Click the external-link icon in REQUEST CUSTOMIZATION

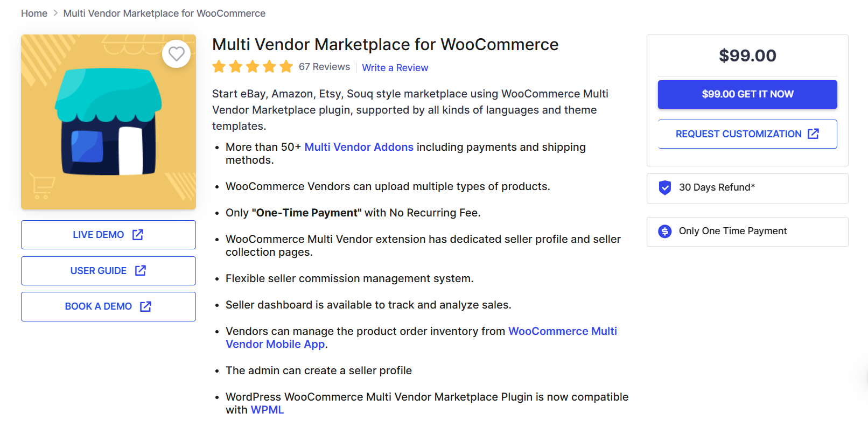tap(814, 134)
